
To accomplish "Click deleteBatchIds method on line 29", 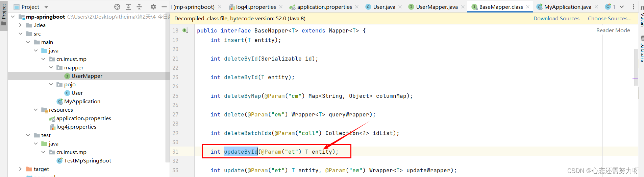I will click(x=247, y=133).
